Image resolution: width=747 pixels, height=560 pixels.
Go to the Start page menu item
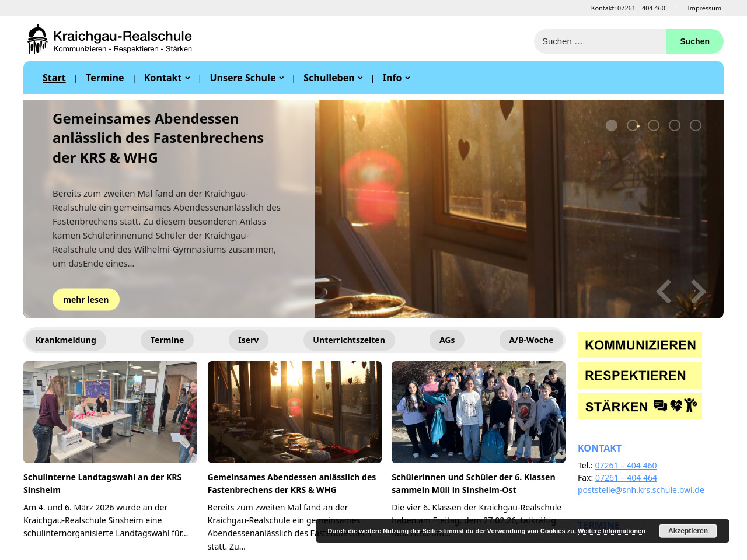click(x=54, y=78)
